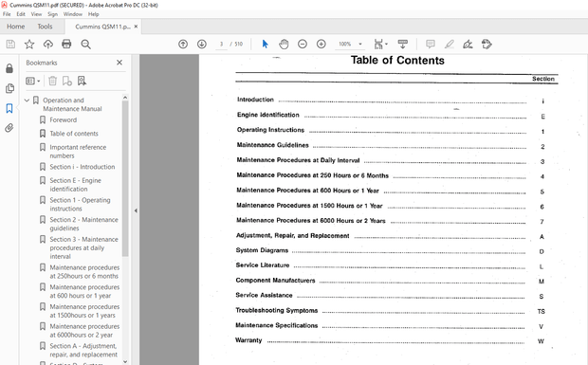The height and width of the screenshot is (365, 588).
Task: Open the Window menu
Action: [73, 14]
